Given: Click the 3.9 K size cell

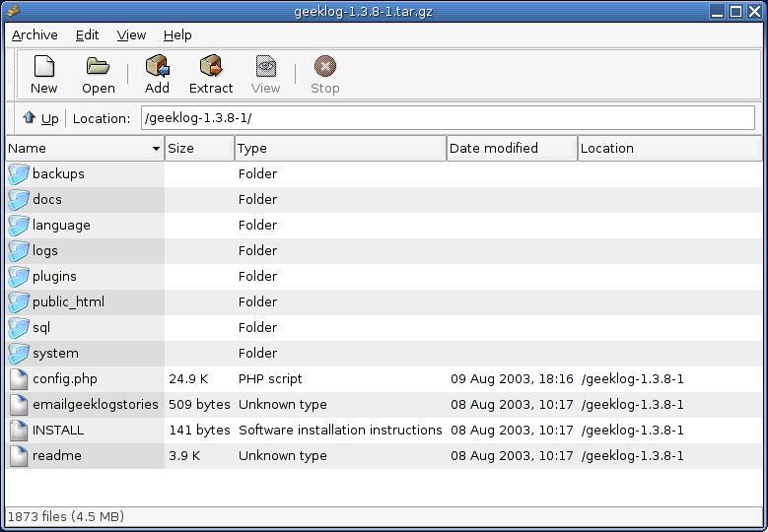Looking at the screenshot, I should (x=184, y=456).
